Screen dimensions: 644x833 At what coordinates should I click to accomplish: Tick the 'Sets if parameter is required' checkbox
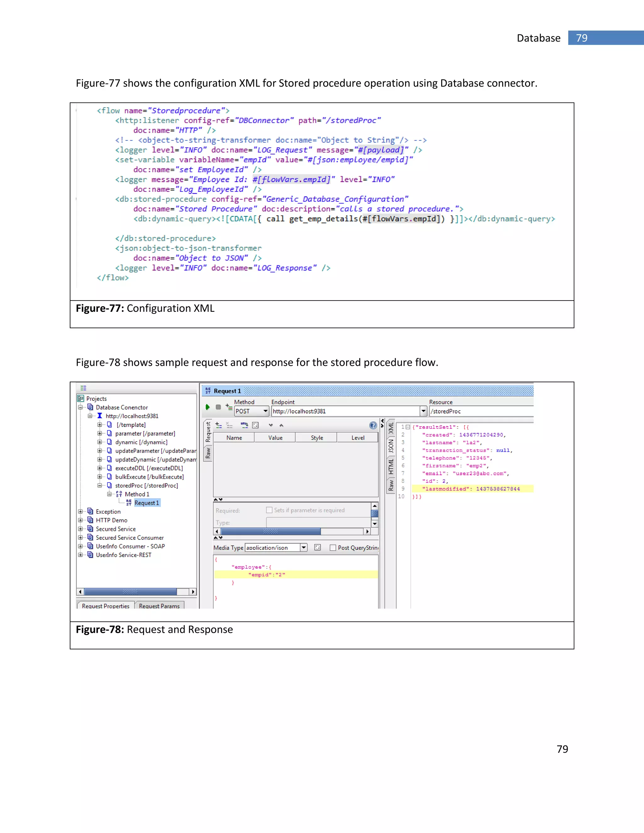click(269, 510)
